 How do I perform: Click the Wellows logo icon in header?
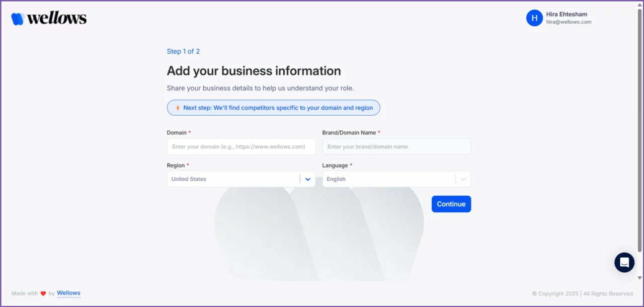coord(18,19)
